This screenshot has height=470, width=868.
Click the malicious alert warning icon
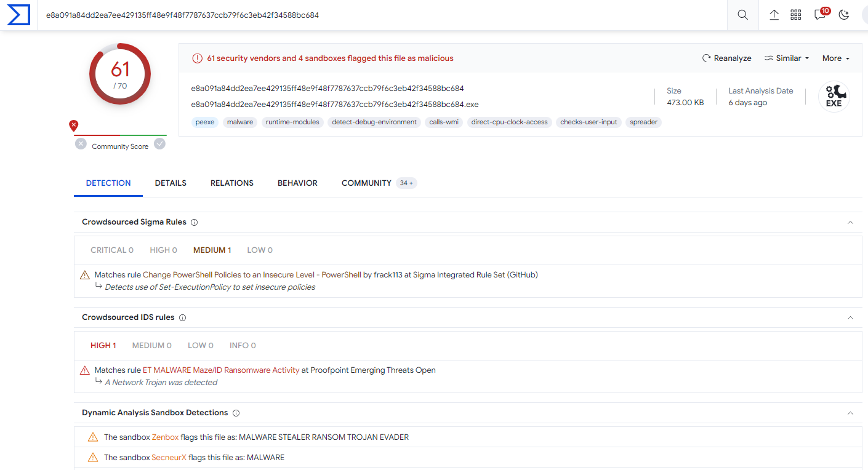tap(197, 58)
